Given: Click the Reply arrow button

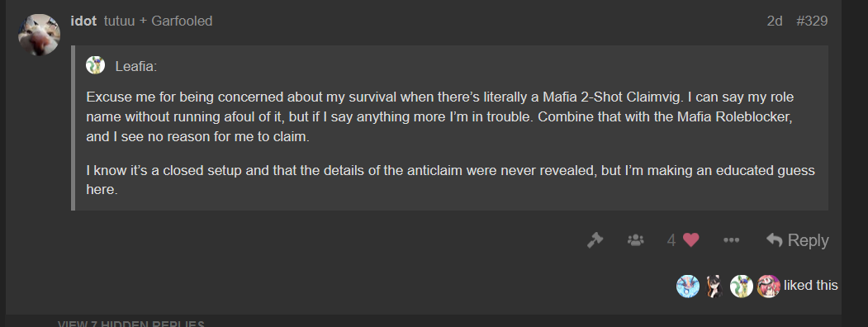Looking at the screenshot, I should (x=797, y=240).
